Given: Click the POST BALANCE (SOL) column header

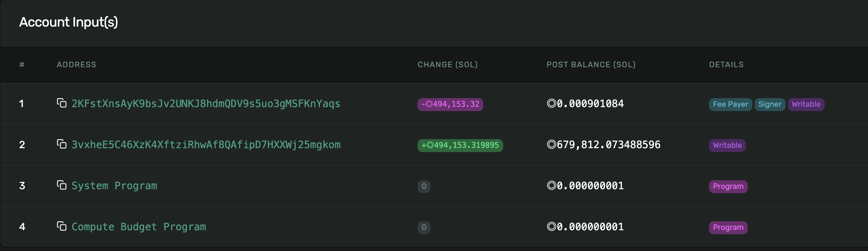Looking at the screenshot, I should click(591, 65).
